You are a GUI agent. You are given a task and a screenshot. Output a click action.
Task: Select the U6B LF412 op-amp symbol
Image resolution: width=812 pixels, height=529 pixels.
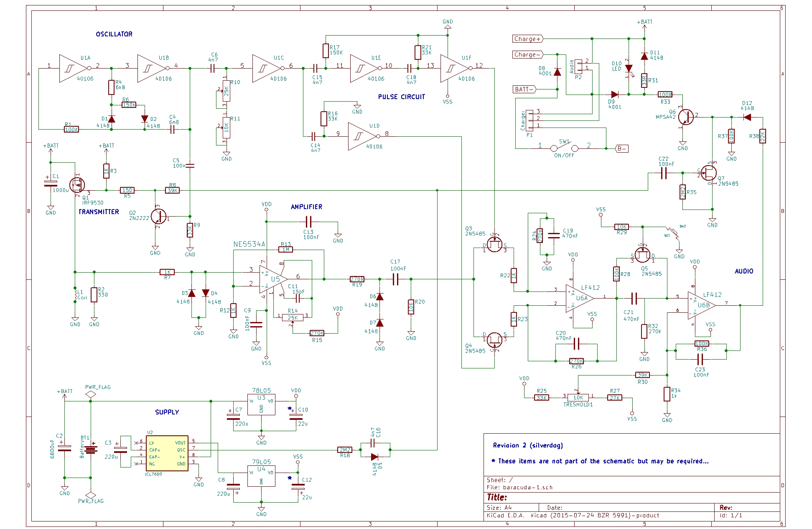pos(702,305)
